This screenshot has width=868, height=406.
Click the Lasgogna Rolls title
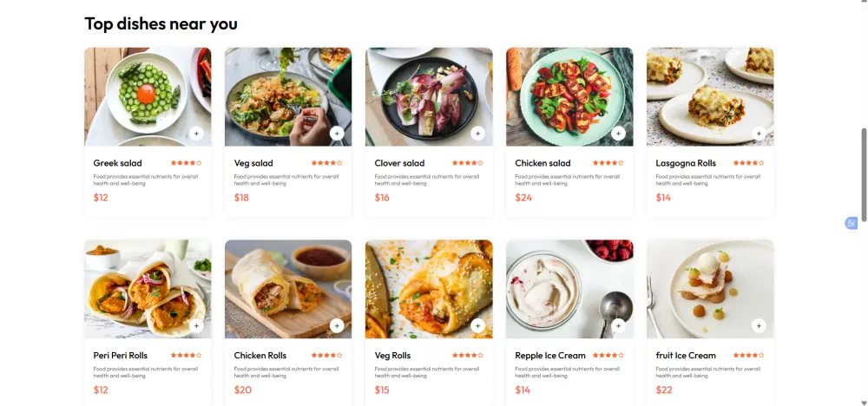(686, 163)
